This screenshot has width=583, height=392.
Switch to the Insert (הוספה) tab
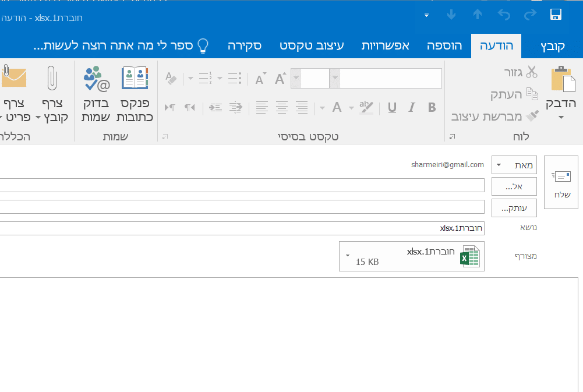pyautogui.click(x=444, y=46)
